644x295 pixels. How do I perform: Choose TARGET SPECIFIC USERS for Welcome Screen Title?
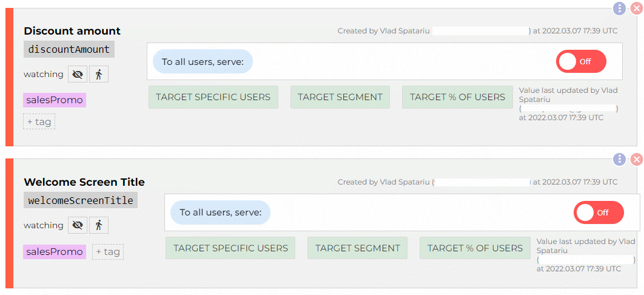(x=230, y=248)
